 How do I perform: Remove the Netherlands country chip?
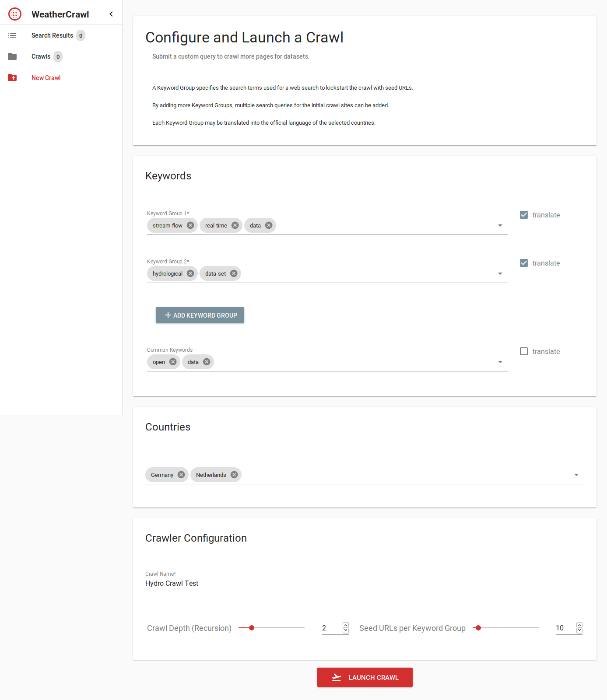tap(234, 475)
